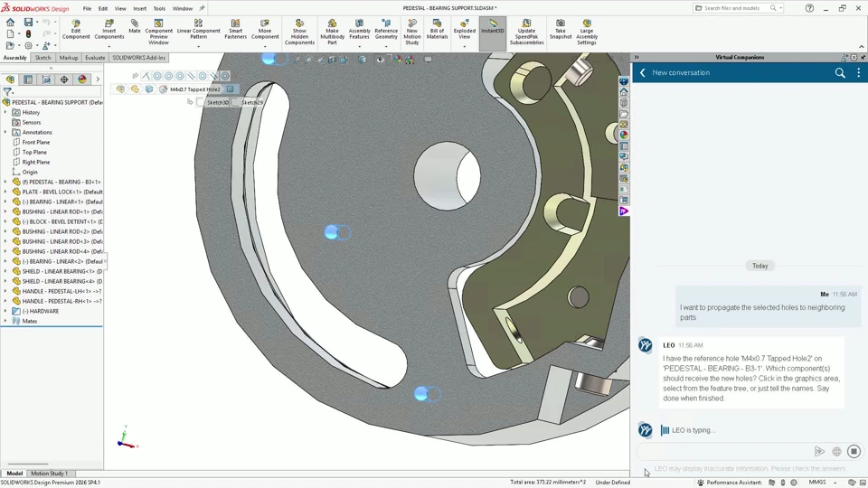
Task: Expand the Mates folder
Action: (x=5, y=321)
